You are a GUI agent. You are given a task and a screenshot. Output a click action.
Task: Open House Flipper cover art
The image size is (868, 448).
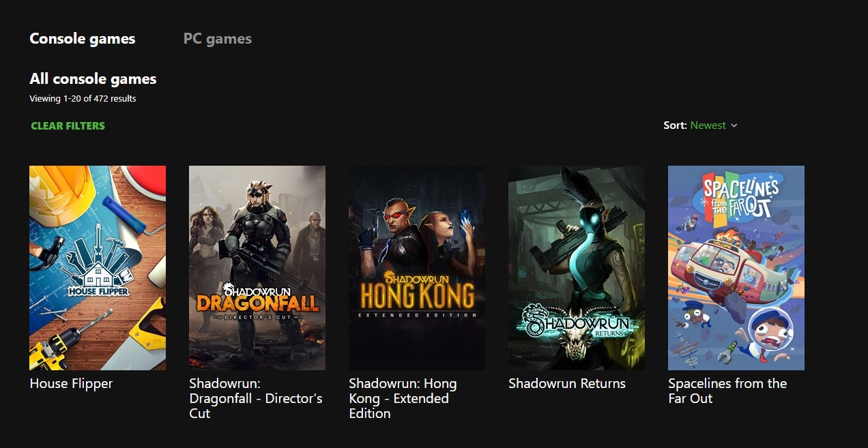pos(98,268)
